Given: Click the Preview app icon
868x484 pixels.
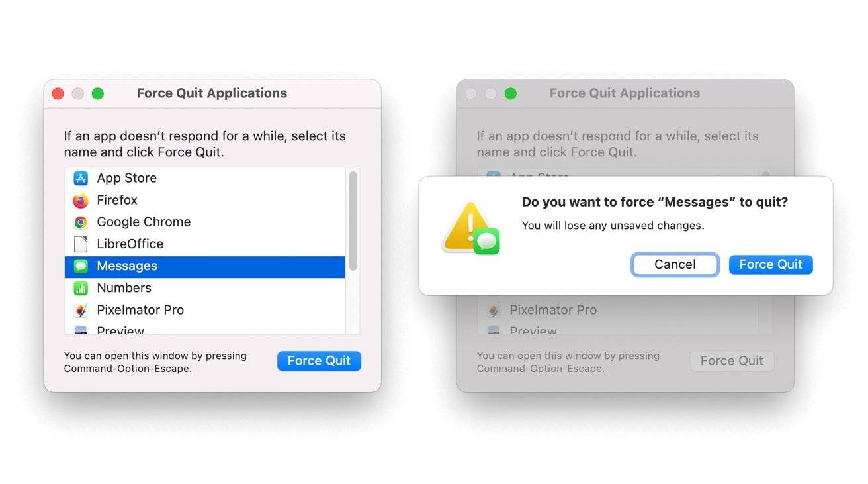Looking at the screenshot, I should coord(79,330).
